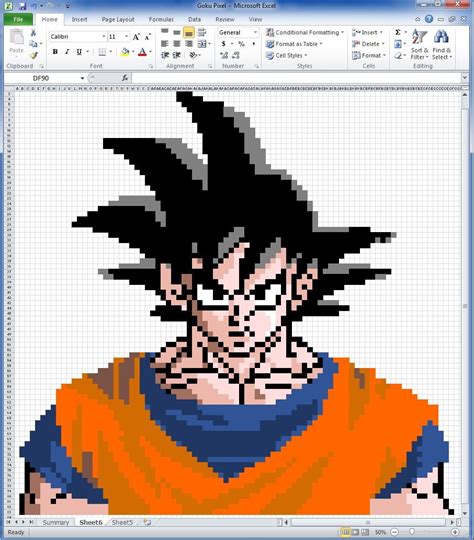Click the green File button

[x=18, y=20]
